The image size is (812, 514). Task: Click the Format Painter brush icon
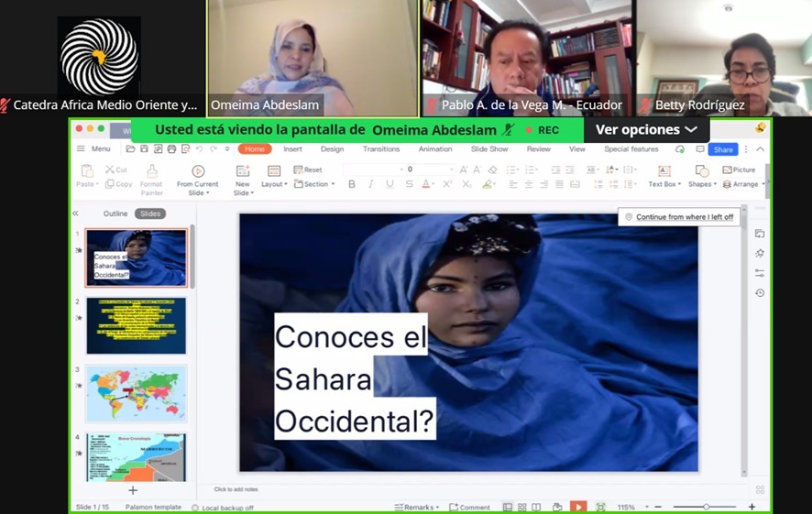(152, 170)
